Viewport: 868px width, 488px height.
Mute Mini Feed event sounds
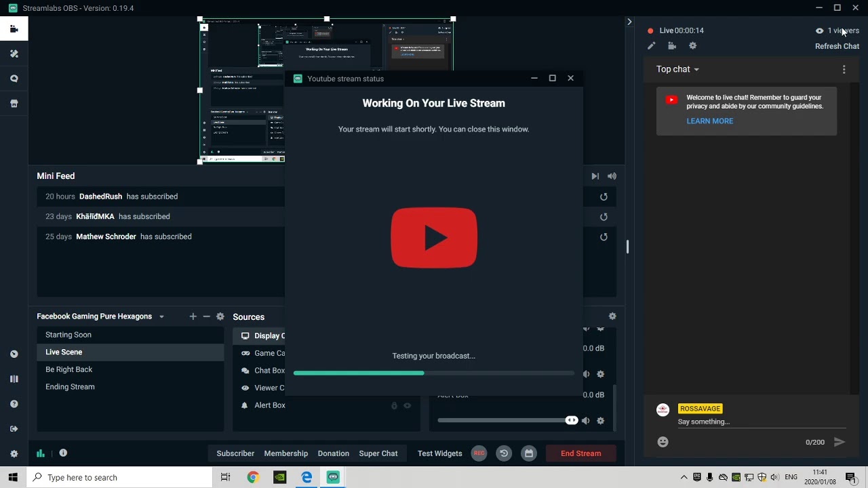[612, 176]
